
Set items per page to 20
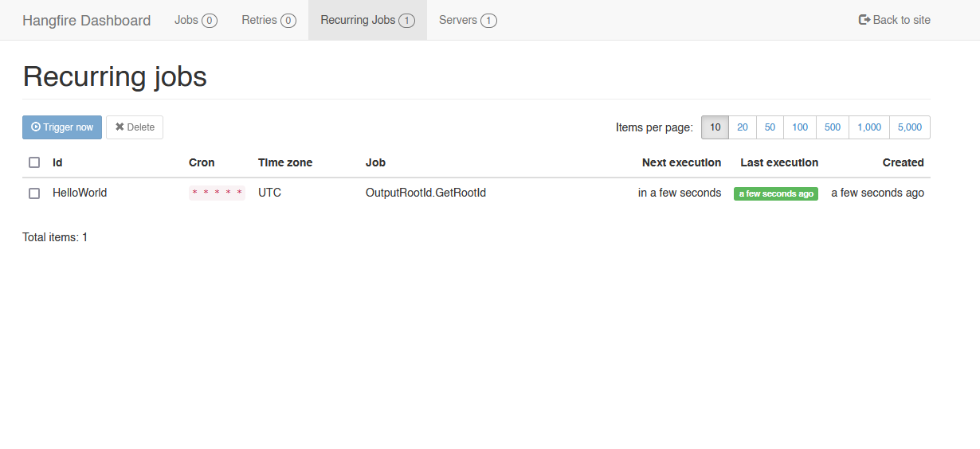click(x=743, y=127)
